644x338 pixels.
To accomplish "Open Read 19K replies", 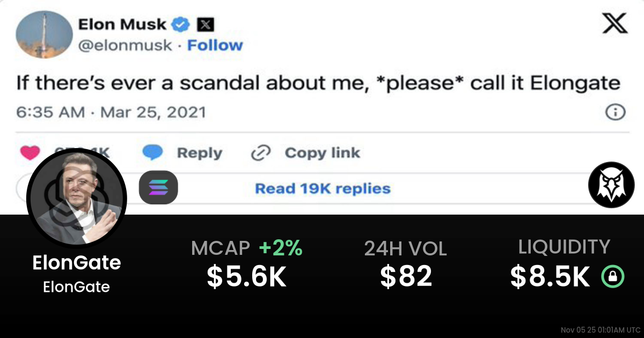I will pyautogui.click(x=322, y=189).
